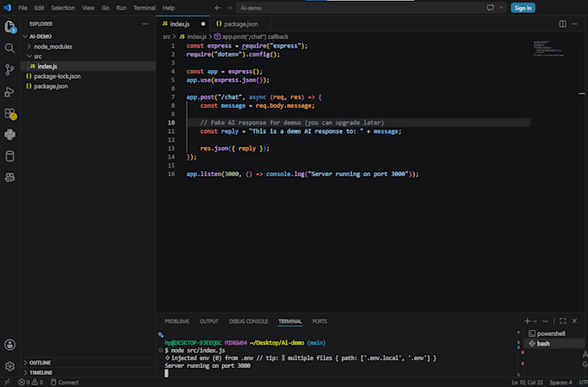Click the Connect status bar item
588x387 pixels.
click(65, 382)
